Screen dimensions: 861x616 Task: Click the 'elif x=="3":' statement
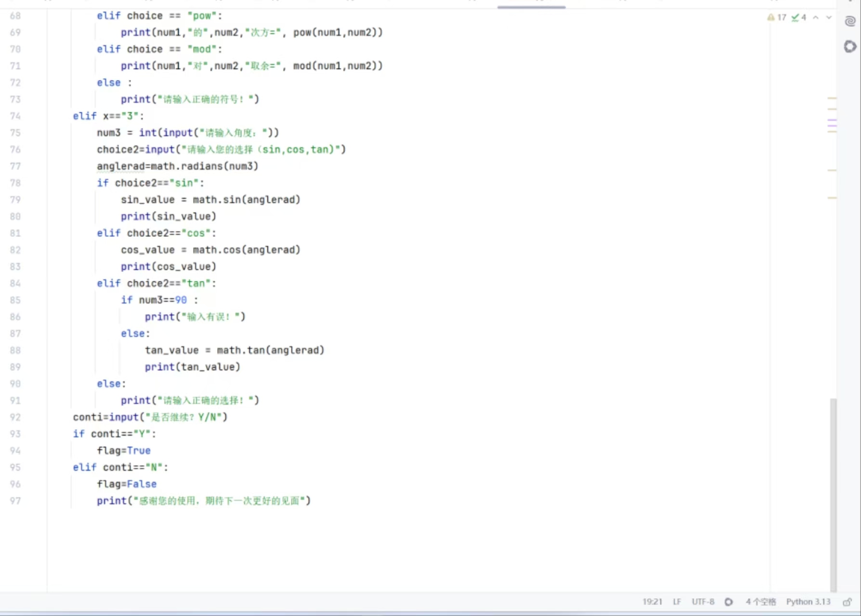coord(108,116)
